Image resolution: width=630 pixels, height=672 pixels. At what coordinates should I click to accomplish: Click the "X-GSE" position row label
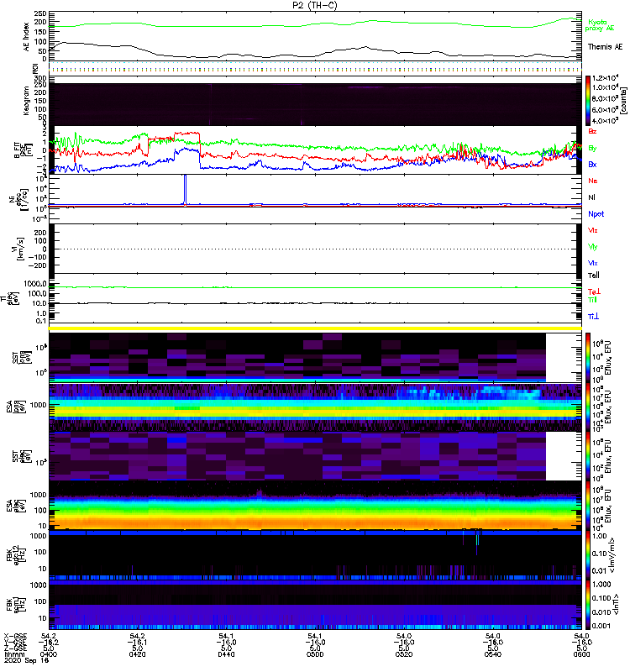tap(15, 636)
